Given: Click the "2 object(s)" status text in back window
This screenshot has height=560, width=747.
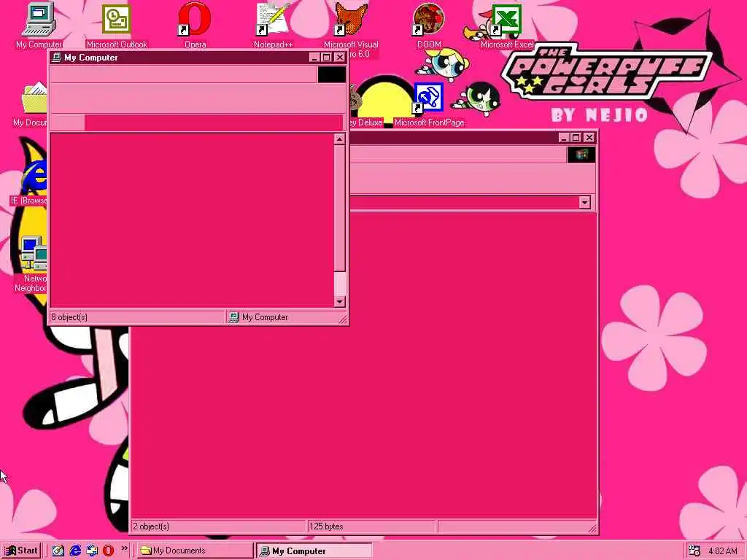Looking at the screenshot, I should (151, 526).
